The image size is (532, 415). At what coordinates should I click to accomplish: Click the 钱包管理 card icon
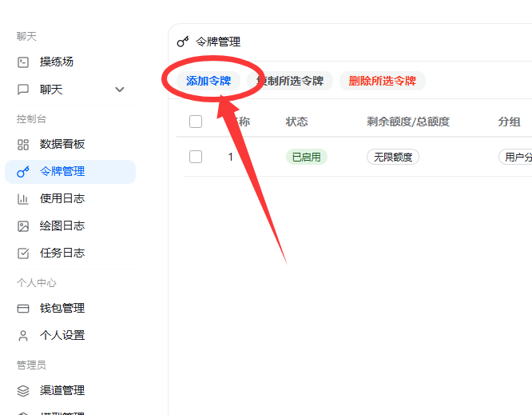click(x=23, y=309)
